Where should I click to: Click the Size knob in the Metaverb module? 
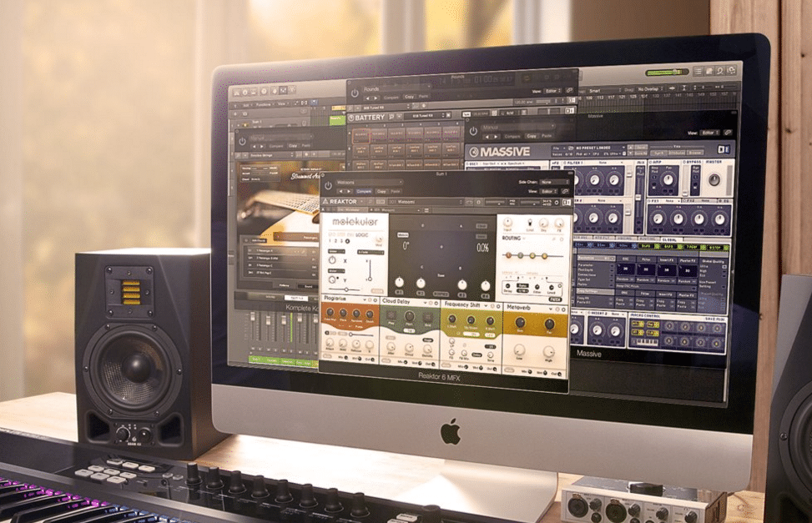(520, 324)
